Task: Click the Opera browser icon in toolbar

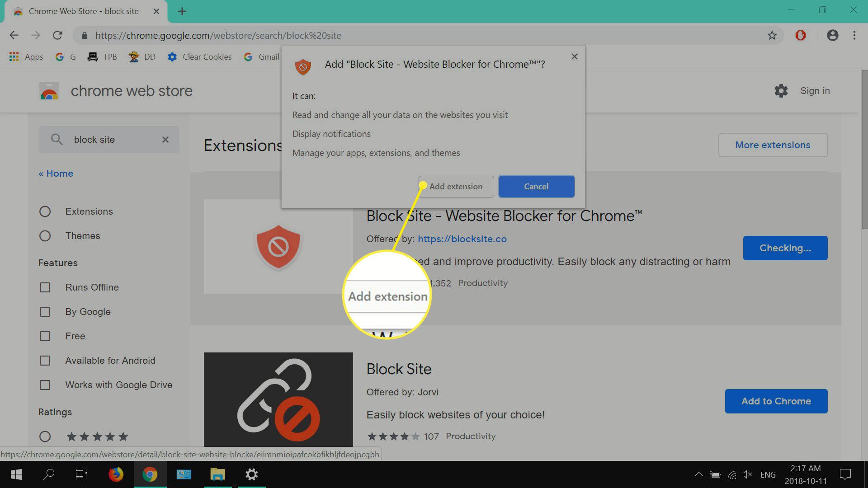Action: (x=801, y=35)
